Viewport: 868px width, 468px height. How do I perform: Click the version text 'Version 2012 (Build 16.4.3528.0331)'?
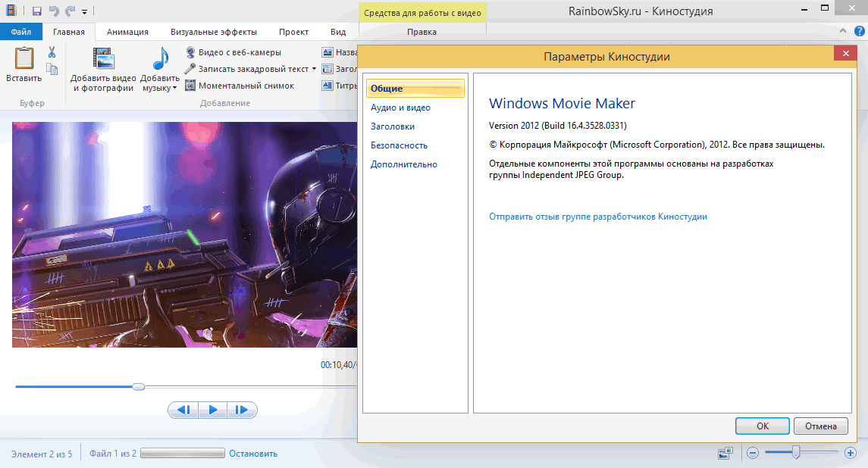[558, 126]
